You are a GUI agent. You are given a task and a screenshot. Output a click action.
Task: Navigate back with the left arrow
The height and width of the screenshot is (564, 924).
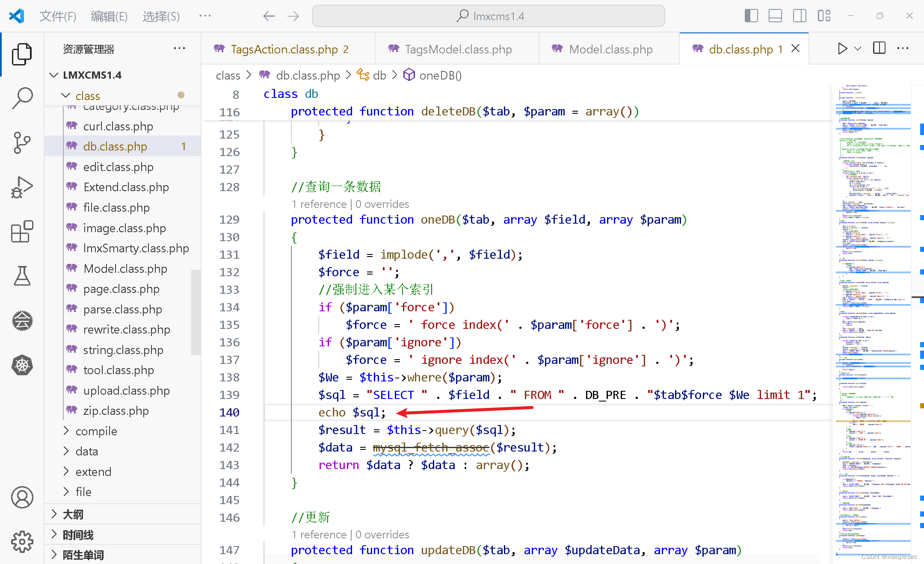pyautogui.click(x=269, y=16)
